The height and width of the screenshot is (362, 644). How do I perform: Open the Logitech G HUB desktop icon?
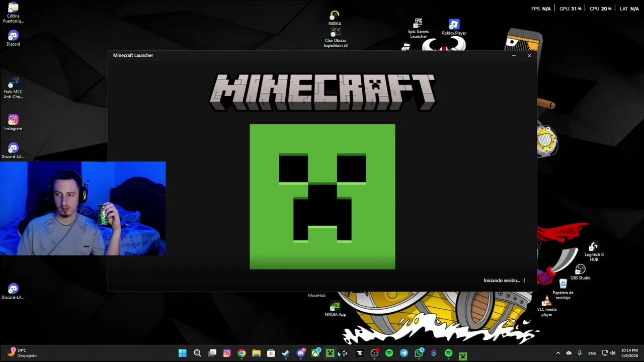coord(594,252)
